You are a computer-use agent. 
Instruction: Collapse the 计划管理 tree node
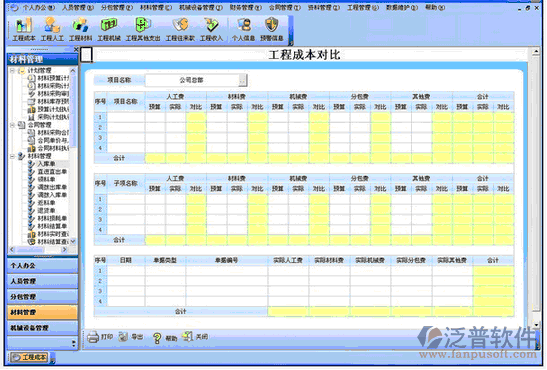12,71
